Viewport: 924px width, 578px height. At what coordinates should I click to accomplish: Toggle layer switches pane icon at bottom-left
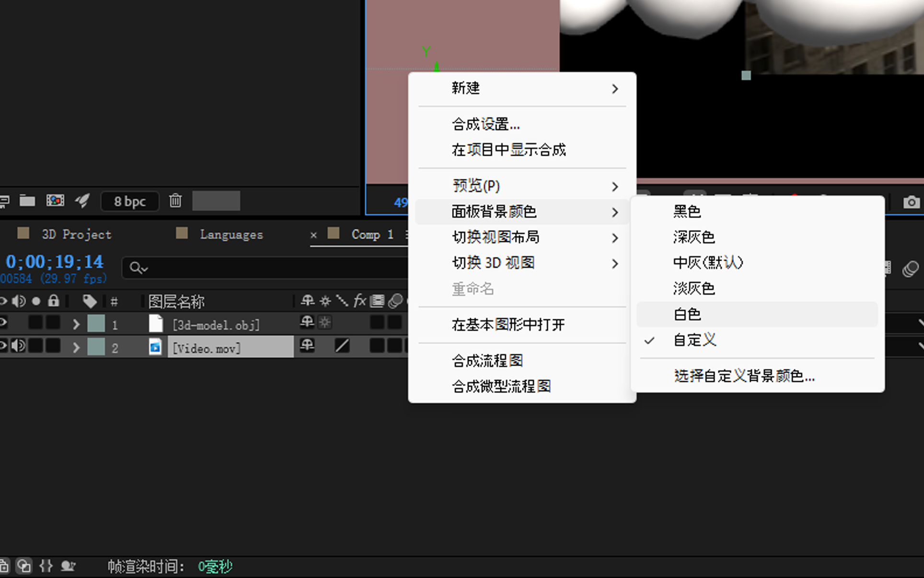pos(4,566)
